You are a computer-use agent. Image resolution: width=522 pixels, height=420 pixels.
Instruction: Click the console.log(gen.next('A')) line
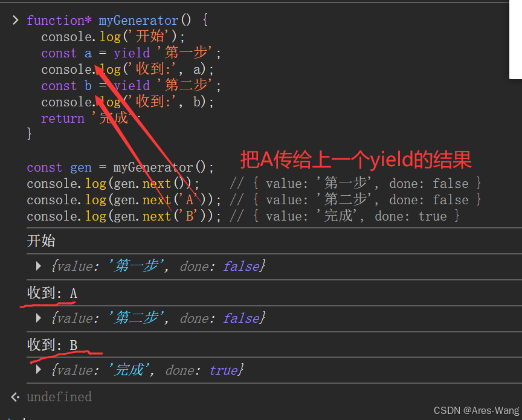pyautogui.click(x=123, y=200)
